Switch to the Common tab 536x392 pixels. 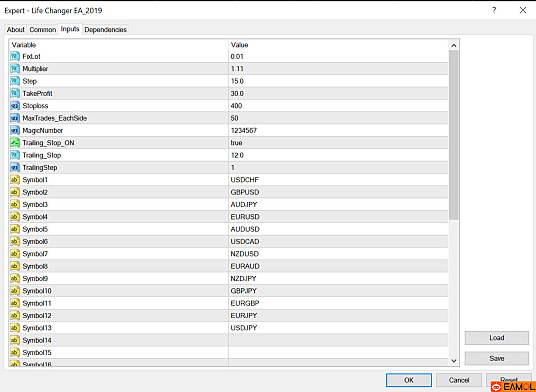pos(42,30)
